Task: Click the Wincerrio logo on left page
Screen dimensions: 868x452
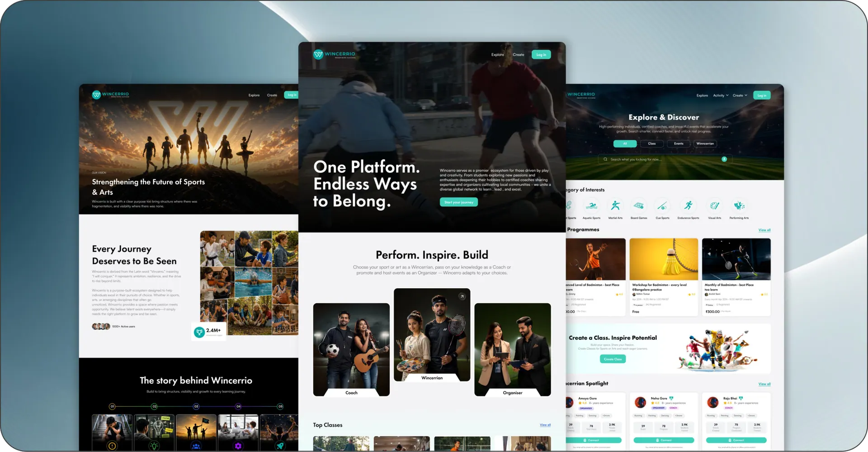Action: point(111,95)
